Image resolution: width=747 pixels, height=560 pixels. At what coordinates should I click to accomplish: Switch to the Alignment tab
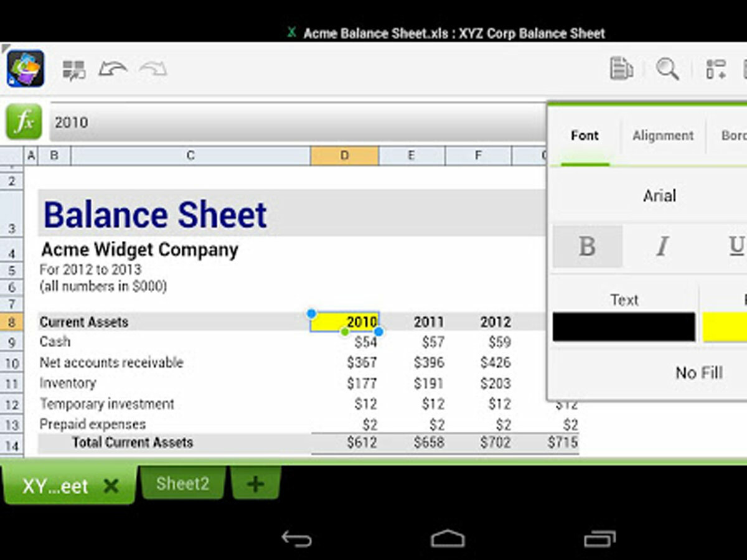click(x=663, y=136)
